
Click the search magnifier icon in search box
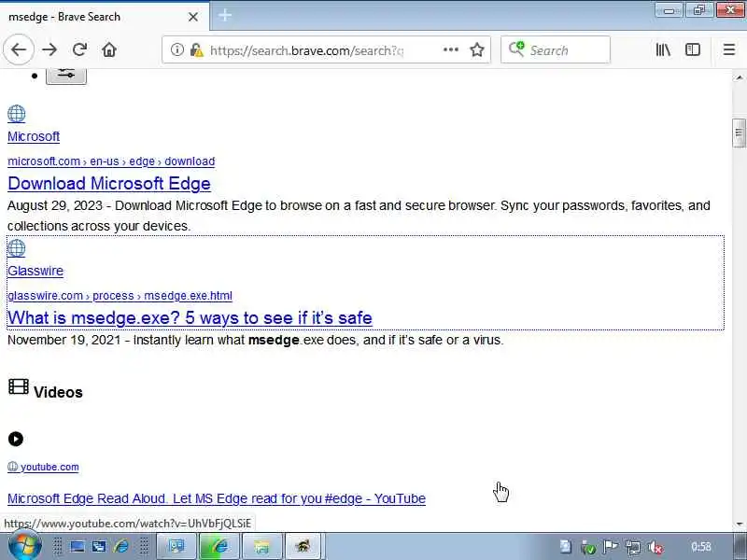[516, 49]
